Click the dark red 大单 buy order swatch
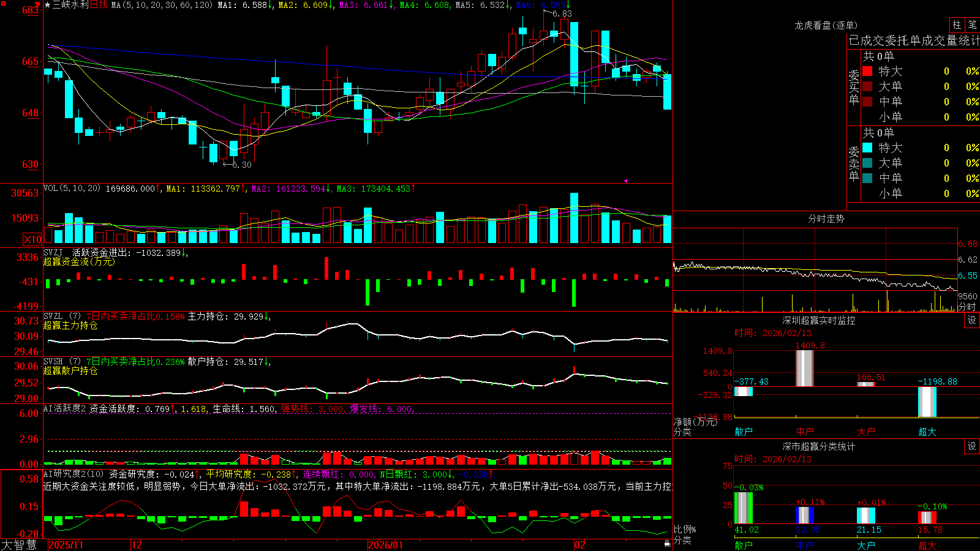The height and width of the screenshot is (551, 980). tap(867, 86)
